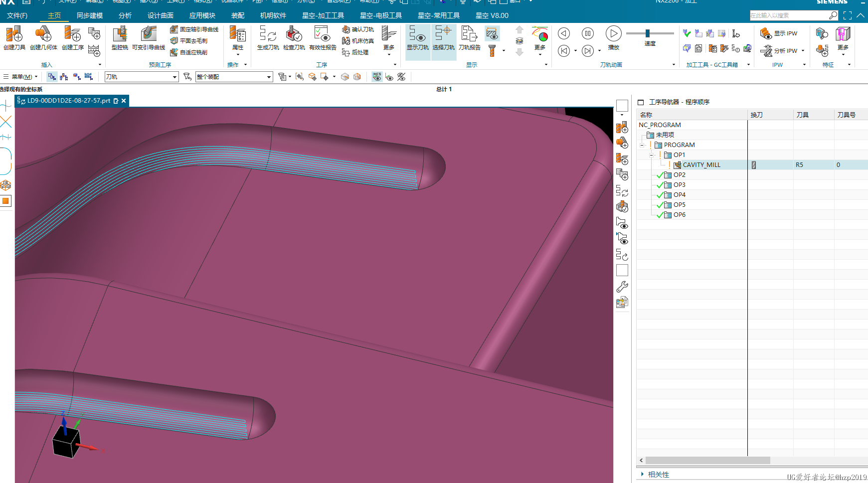868x483 pixels.
Task: Open the 有效性报告 validity report
Action: [x=323, y=38]
